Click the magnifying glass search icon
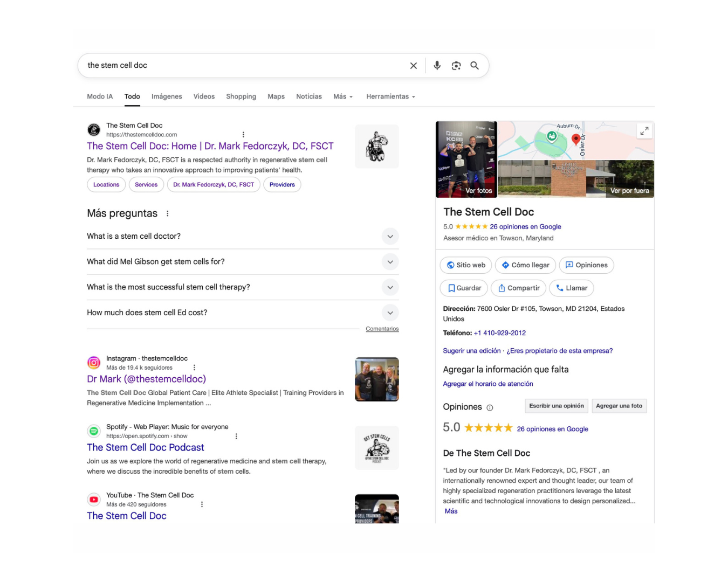This screenshot has height=582, width=728. click(475, 66)
